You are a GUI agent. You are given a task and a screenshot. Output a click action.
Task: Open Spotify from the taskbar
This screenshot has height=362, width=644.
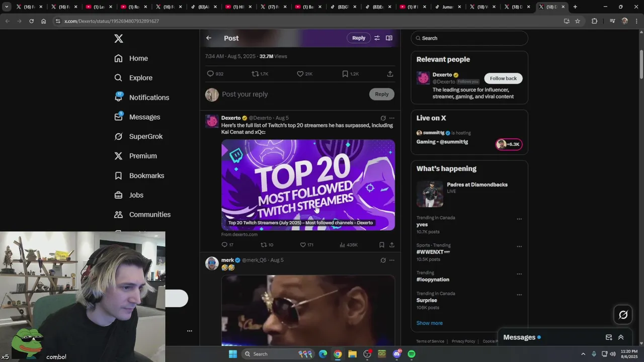coord(412,354)
